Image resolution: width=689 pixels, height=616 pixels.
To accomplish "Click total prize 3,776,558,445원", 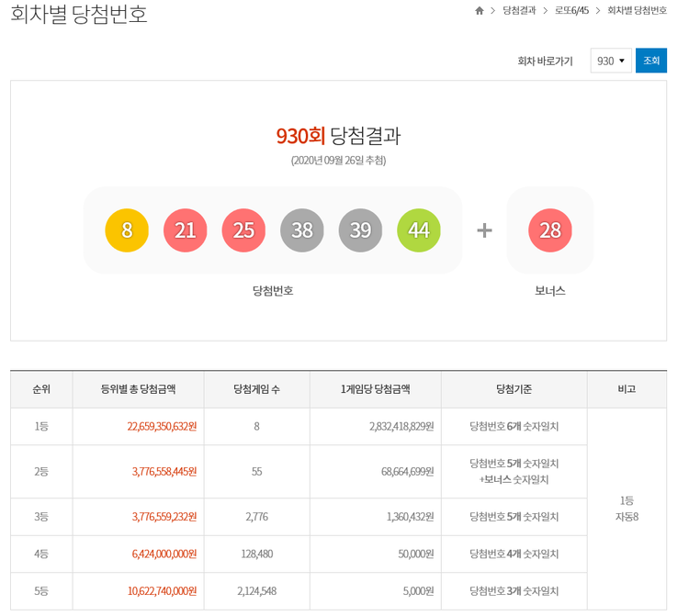I will pyautogui.click(x=164, y=472).
